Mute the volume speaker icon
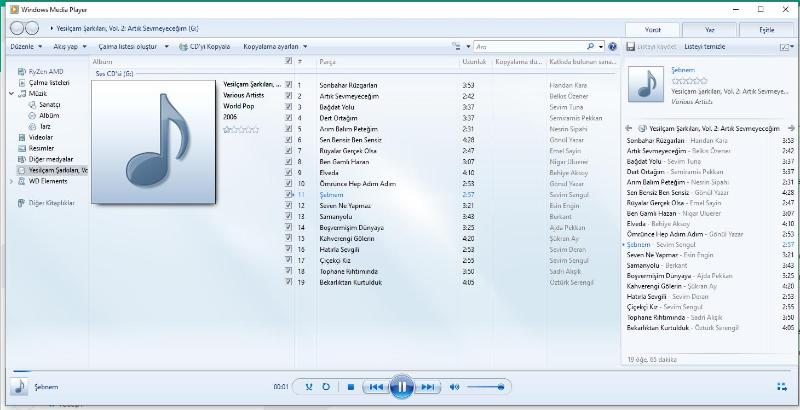This screenshot has height=410, width=800. (x=454, y=387)
